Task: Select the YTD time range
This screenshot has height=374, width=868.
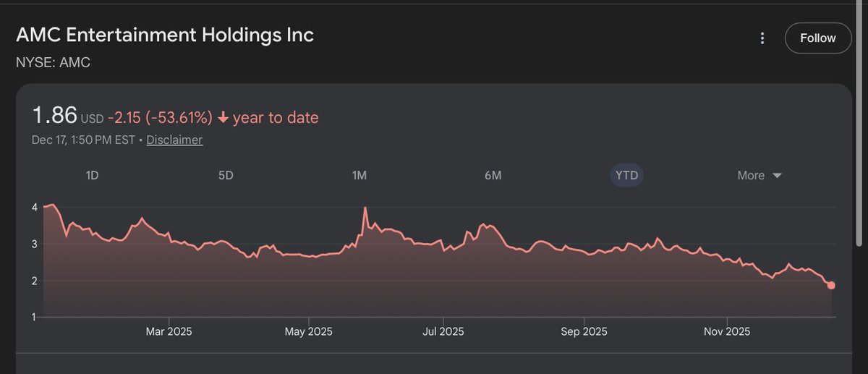Action: [x=626, y=175]
